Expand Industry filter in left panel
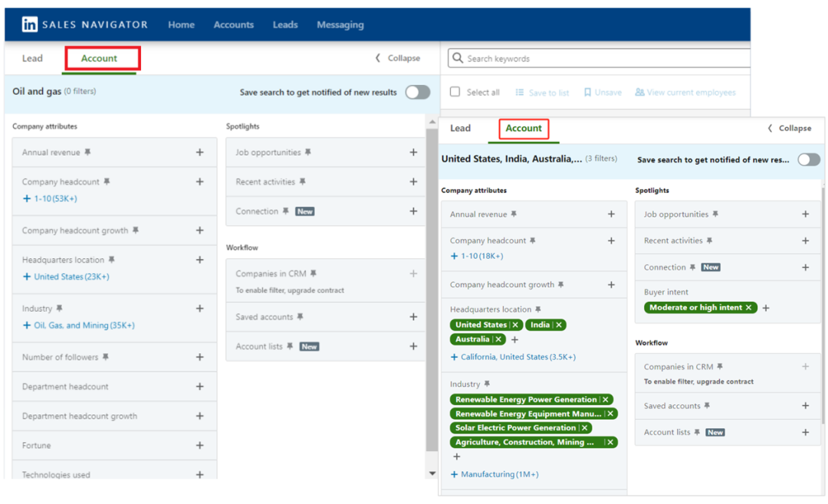This screenshot has height=504, width=828. pos(199,308)
